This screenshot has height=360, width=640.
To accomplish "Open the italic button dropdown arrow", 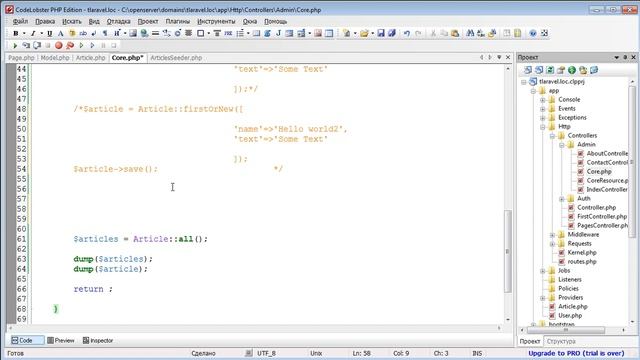I will [x=42, y=33].
